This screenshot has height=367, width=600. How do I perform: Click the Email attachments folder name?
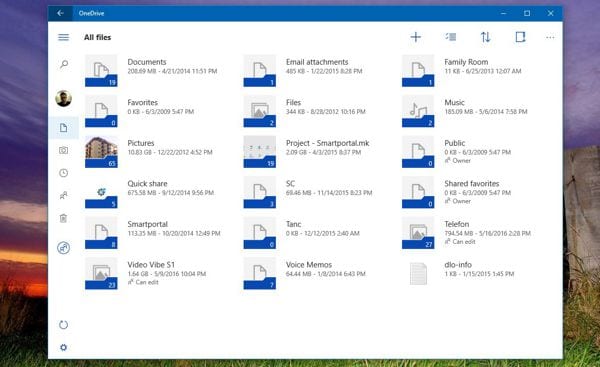[317, 62]
